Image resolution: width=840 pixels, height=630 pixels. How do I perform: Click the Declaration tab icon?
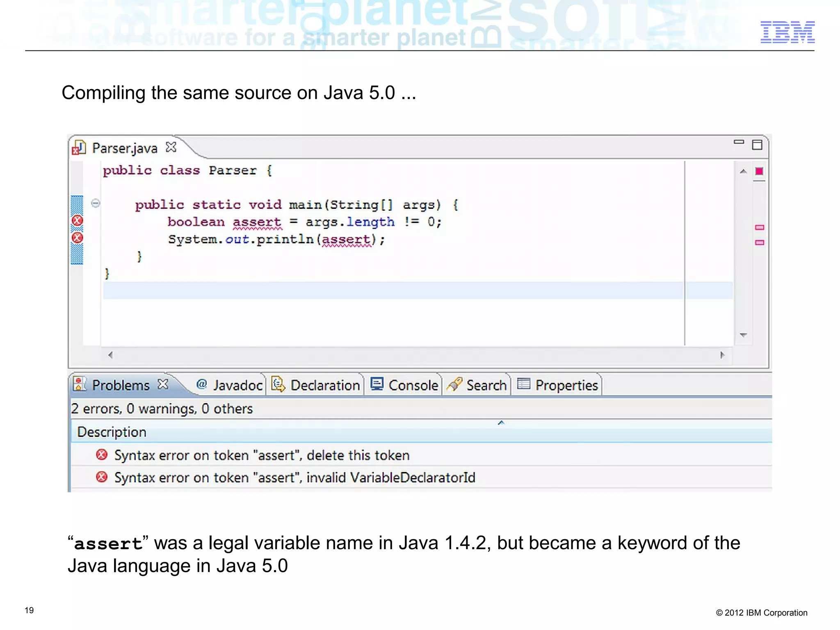pyautogui.click(x=278, y=384)
